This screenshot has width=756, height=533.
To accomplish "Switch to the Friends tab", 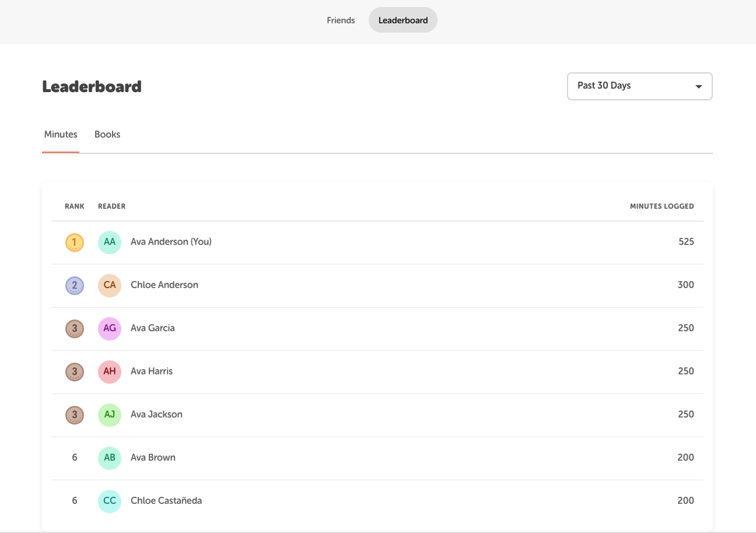I will point(341,20).
